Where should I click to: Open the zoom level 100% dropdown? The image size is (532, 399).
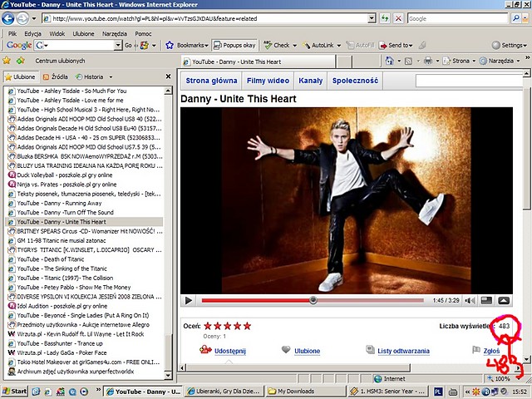point(518,378)
